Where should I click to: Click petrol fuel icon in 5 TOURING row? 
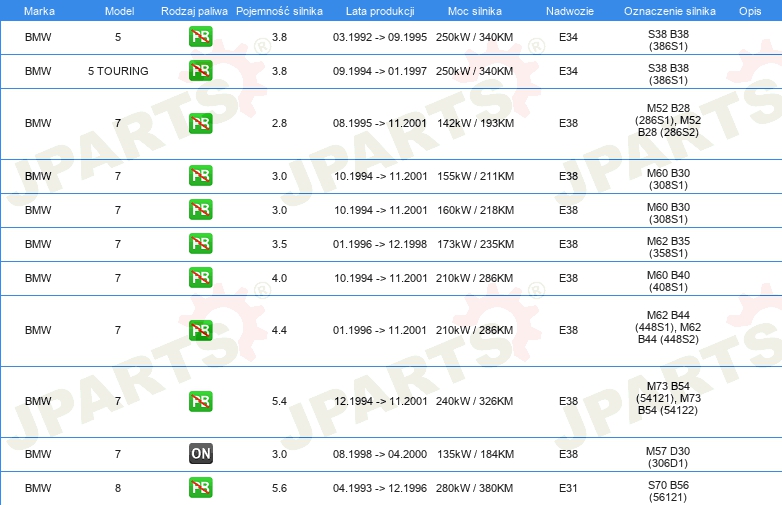[200, 70]
